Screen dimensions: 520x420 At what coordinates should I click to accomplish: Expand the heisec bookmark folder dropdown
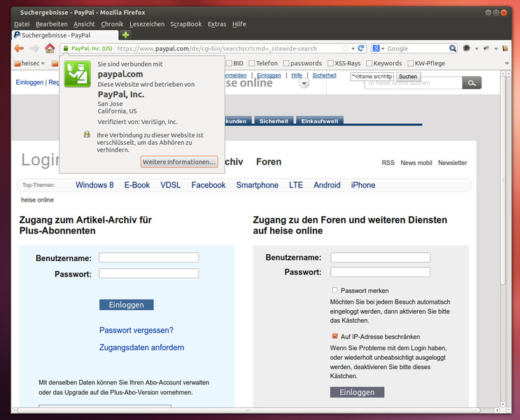[43, 64]
